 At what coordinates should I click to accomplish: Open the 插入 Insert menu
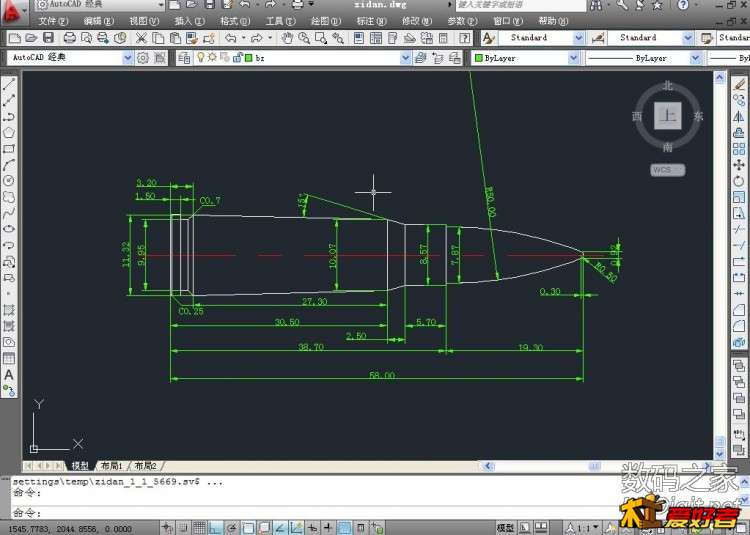click(x=189, y=21)
